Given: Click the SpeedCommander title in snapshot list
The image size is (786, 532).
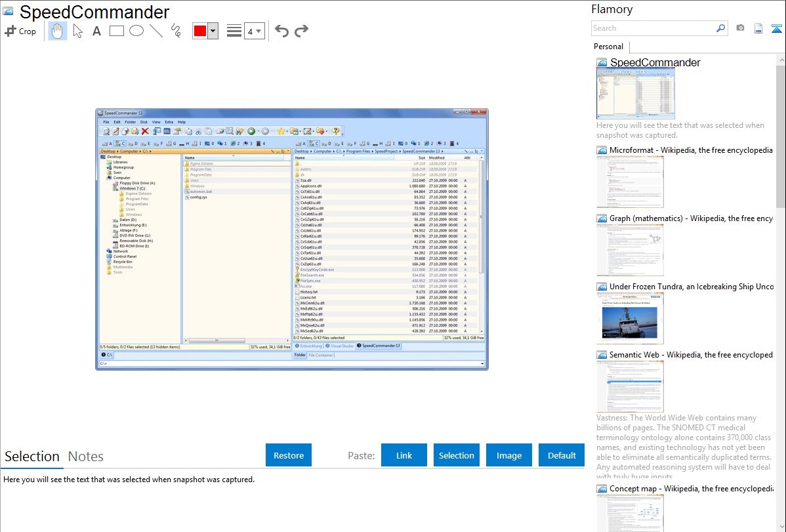Looking at the screenshot, I should [655, 63].
